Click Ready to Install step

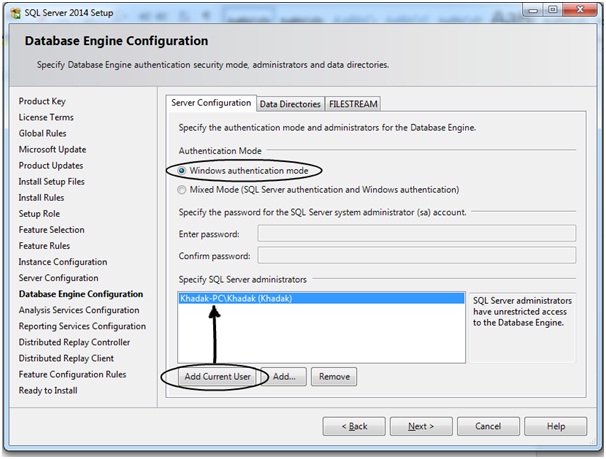pyautogui.click(x=48, y=391)
